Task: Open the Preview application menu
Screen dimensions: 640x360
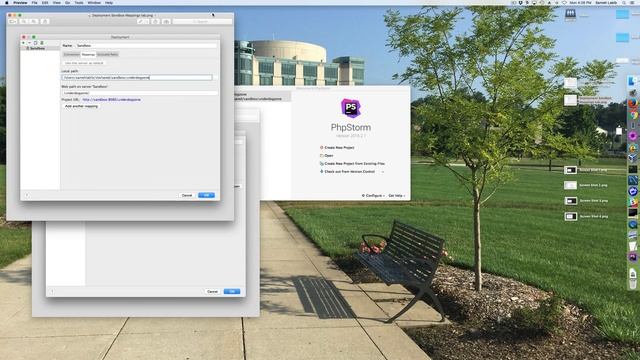Action: point(20,2)
